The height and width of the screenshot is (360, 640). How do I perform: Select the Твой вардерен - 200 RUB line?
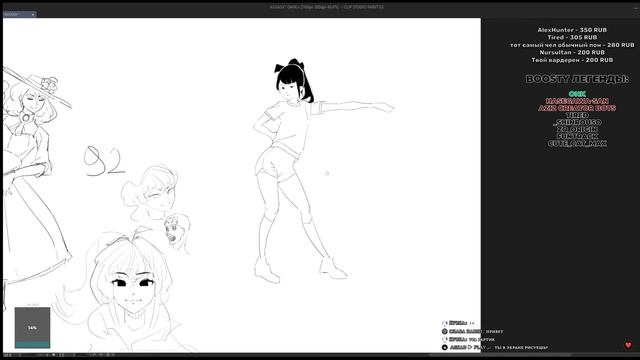[x=572, y=60]
